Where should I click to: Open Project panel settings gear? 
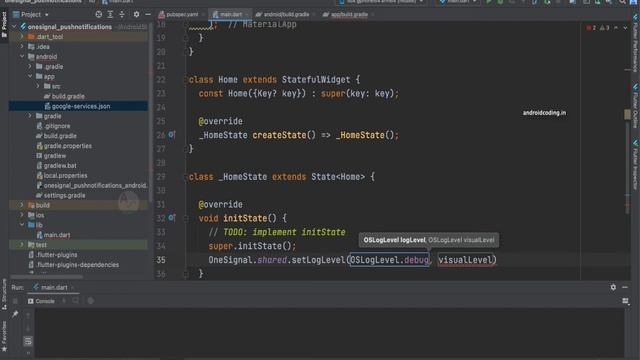pos(136,15)
